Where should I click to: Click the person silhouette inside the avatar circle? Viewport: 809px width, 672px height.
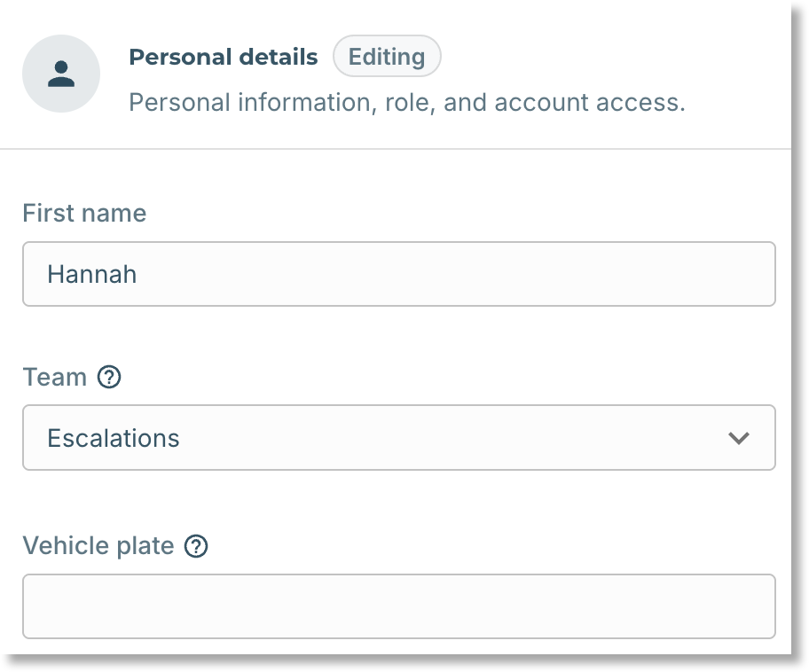[x=61, y=74]
